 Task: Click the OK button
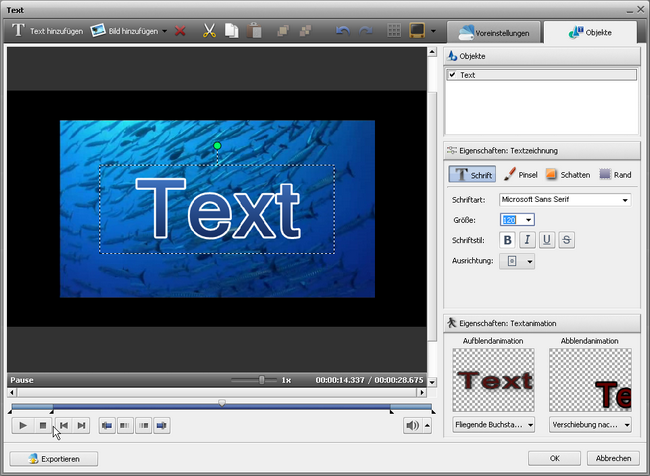click(554, 458)
